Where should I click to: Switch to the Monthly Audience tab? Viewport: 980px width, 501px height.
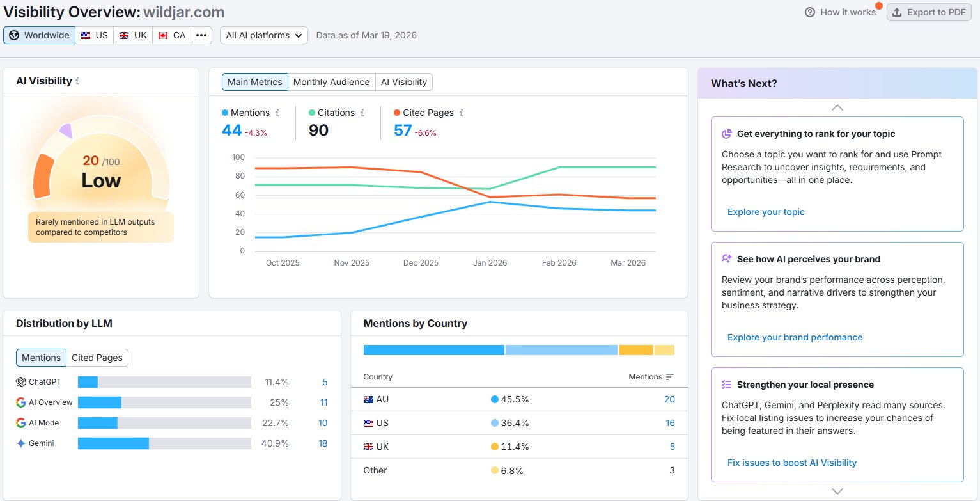click(x=331, y=82)
